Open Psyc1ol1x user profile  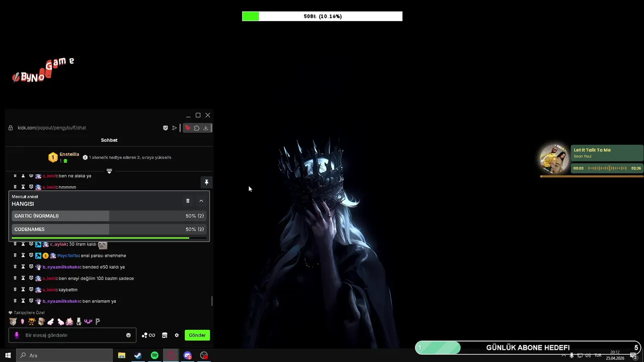(x=68, y=255)
